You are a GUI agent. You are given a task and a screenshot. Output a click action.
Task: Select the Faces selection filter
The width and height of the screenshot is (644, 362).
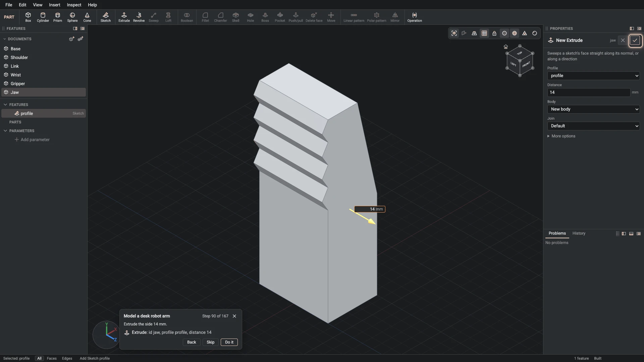(x=52, y=358)
